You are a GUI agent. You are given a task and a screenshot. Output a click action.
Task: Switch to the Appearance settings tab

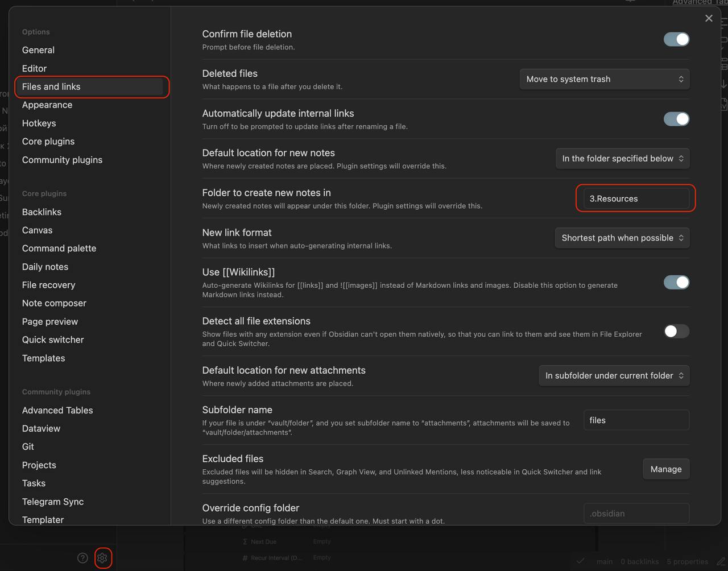(47, 105)
